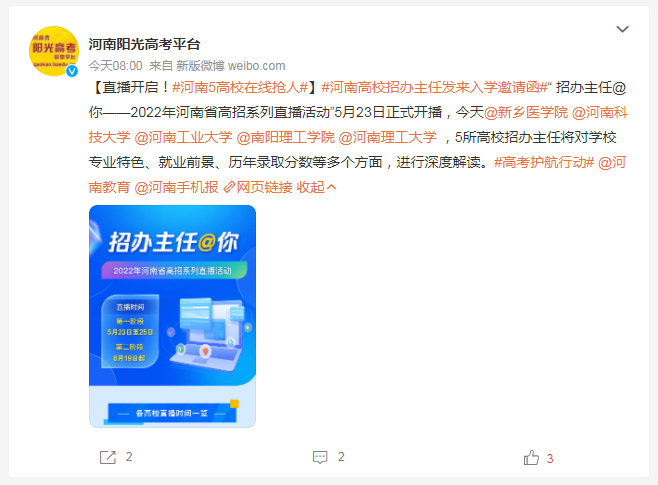Like the post with thumbs-up icon
This screenshot has height=485, width=658.
point(531,457)
